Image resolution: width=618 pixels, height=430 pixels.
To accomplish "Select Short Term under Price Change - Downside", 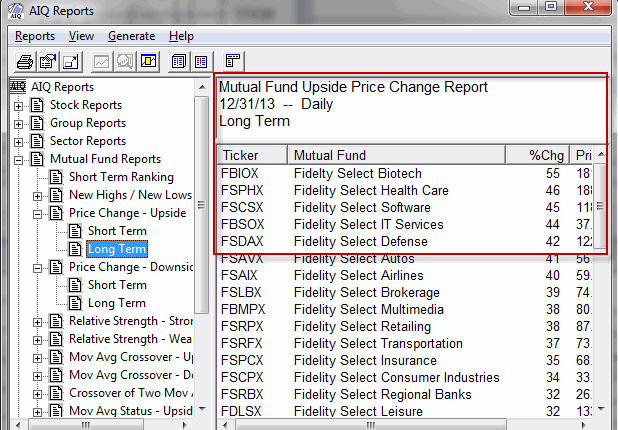I will click(117, 285).
